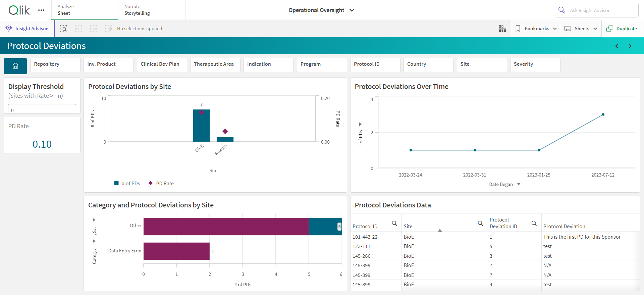
Task: Go to the next sheet arrow
Action: (630, 46)
